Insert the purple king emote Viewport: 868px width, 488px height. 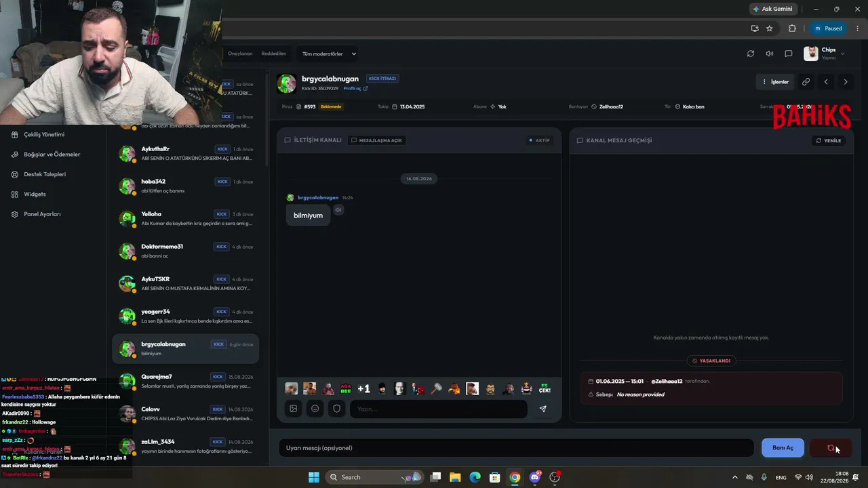pos(526,388)
